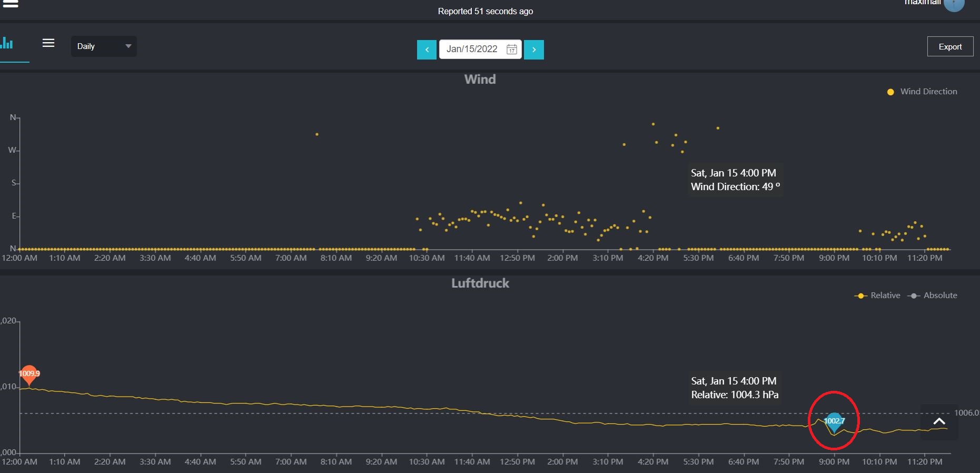Go to the next day

coord(533,50)
